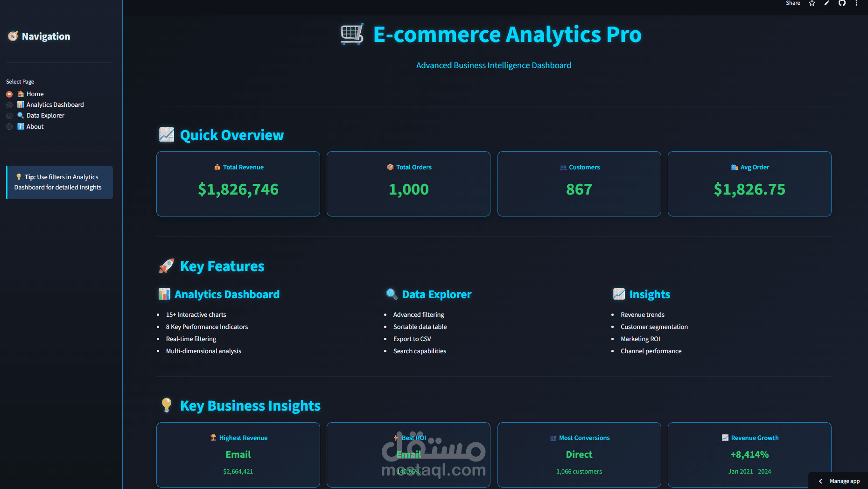Screen dimensions: 868x489
Task: Click the Advanced Business Intelligence Dashboard subtitle
Action: tap(494, 65)
